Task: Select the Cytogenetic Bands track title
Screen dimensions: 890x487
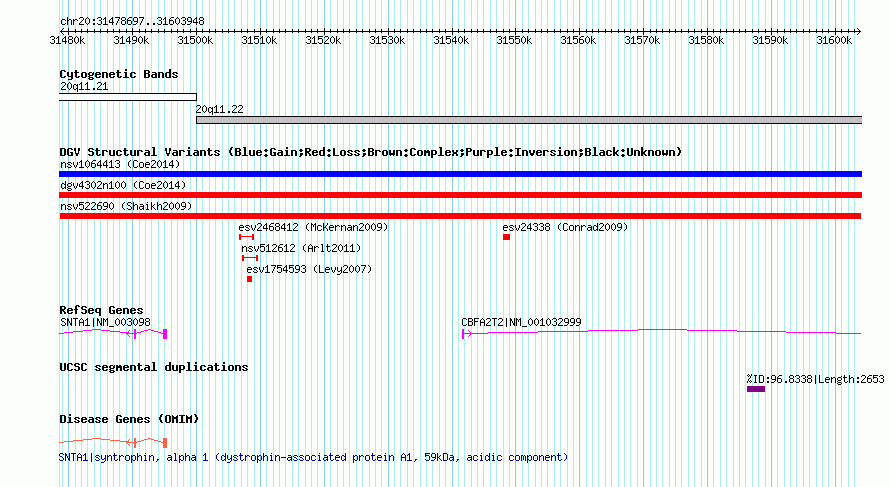Action: [x=119, y=74]
